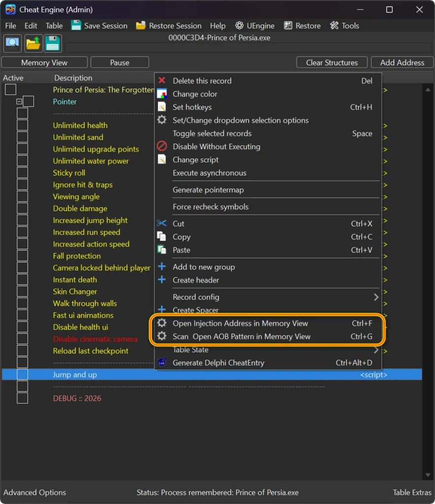Click the scrollbar down arrow

[x=428, y=475]
